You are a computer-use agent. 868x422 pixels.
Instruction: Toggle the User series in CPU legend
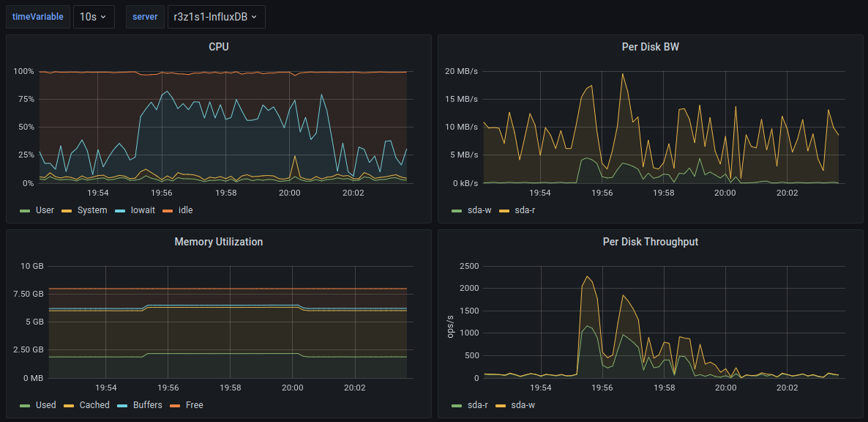tap(45, 210)
